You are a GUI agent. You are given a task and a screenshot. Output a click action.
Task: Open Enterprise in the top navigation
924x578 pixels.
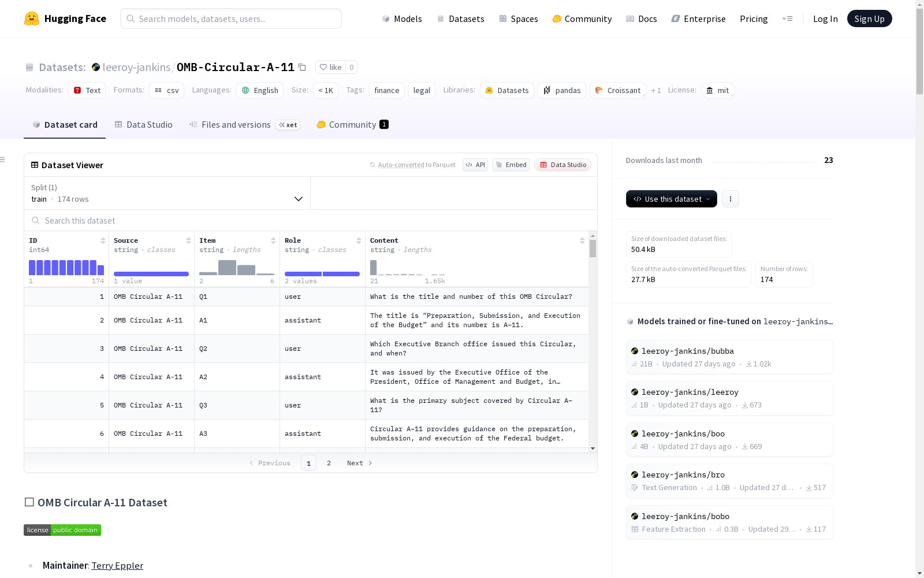click(698, 18)
